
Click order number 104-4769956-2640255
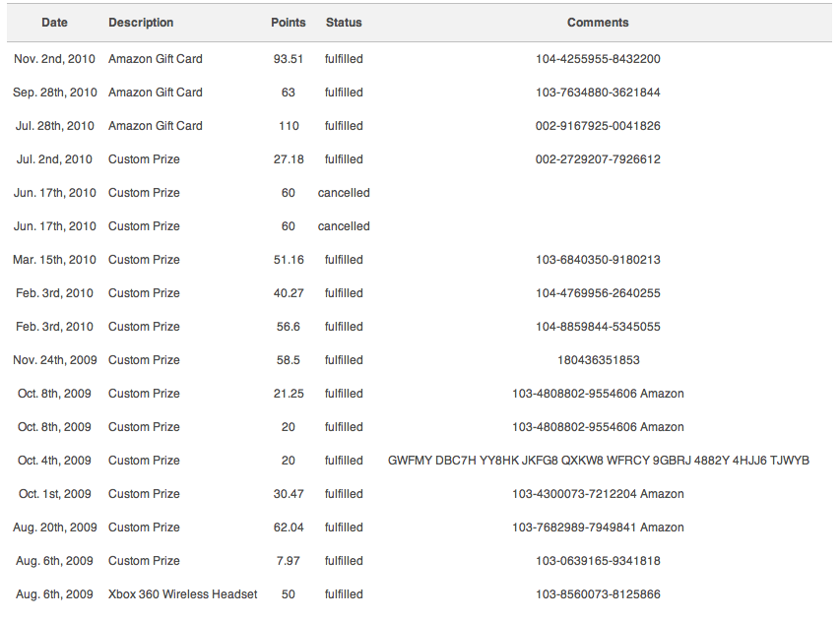point(598,293)
